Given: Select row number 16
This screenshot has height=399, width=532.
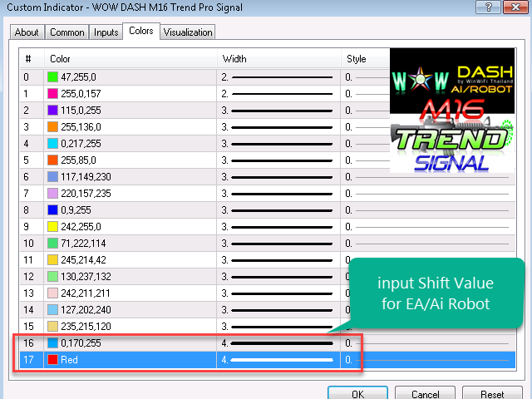Looking at the screenshot, I should point(29,343).
